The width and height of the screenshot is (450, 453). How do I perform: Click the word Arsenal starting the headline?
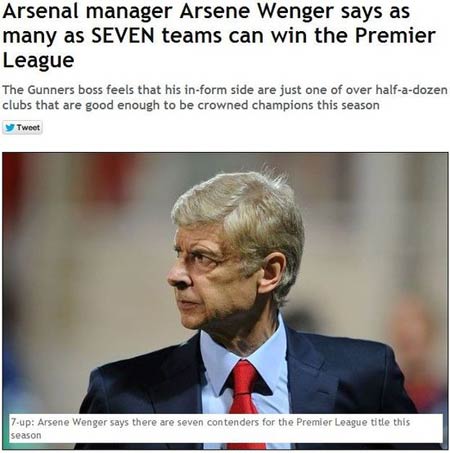click(x=40, y=11)
